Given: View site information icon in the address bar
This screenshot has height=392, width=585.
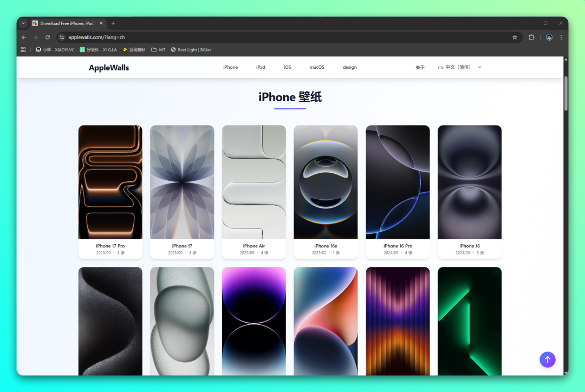Looking at the screenshot, I should pos(62,37).
